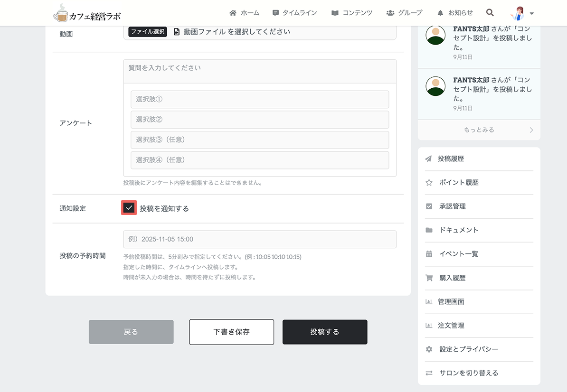Click the cart 購入履歴 icon
Screen dimensions: 567x392
click(429, 278)
